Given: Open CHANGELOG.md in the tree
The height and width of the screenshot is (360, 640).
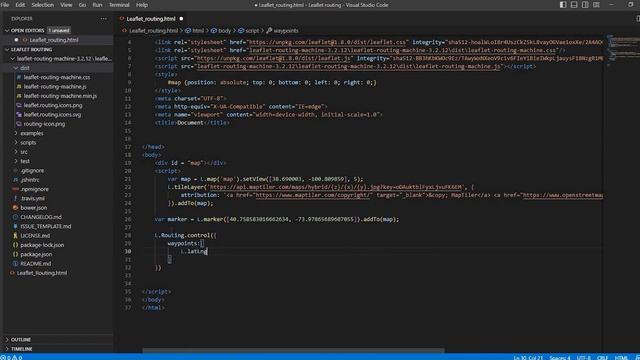Looking at the screenshot, I should pos(41,217).
